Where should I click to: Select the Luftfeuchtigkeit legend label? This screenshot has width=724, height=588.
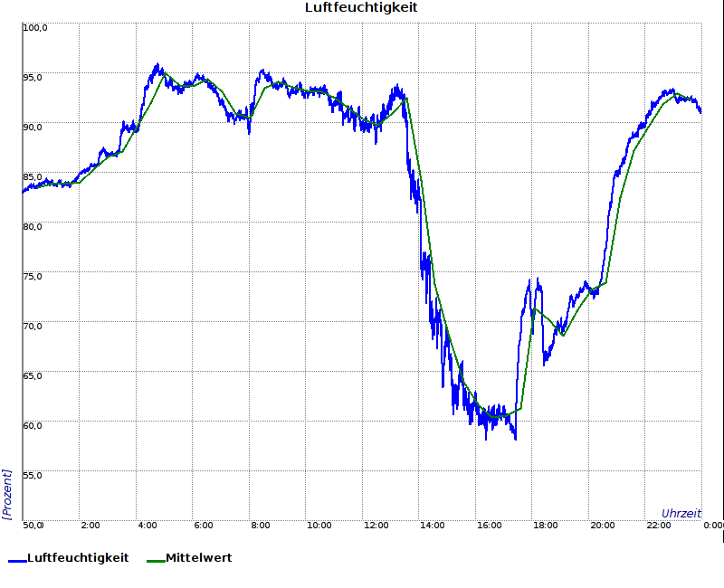click(78, 558)
